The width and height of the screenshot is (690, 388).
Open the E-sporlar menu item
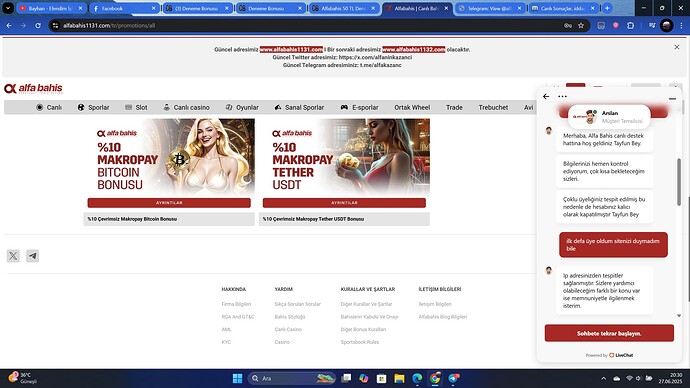[359, 107]
